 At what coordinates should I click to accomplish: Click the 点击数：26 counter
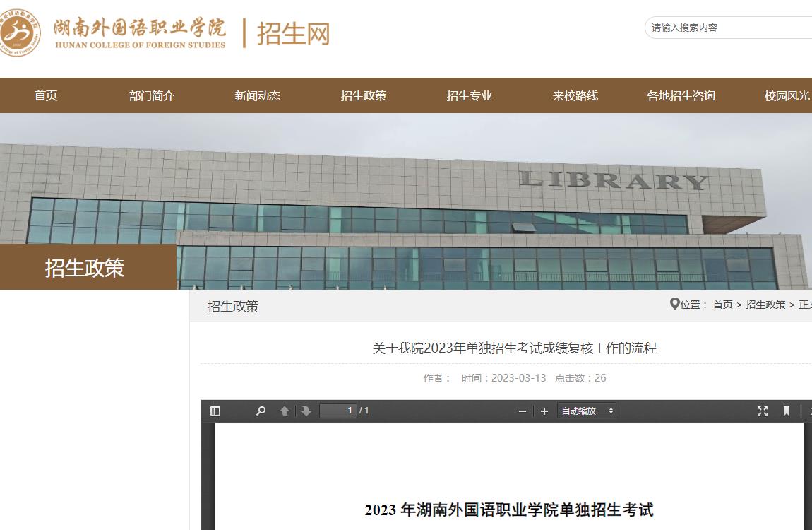point(580,378)
